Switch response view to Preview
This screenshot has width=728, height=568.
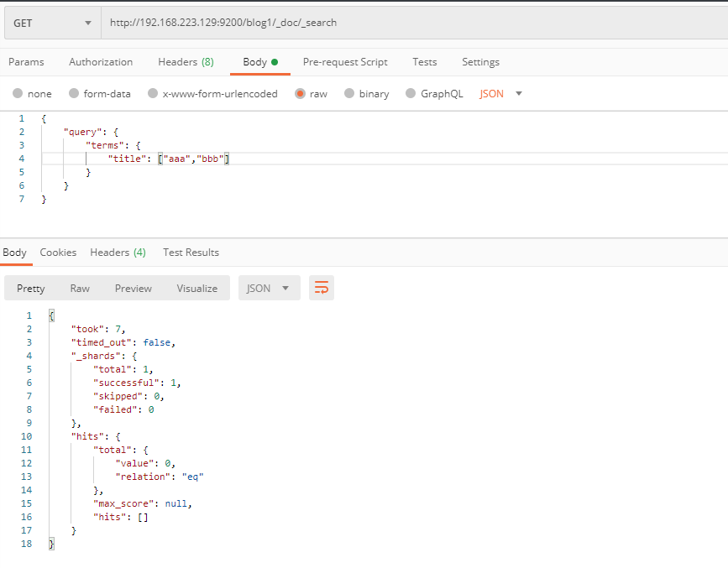pyautogui.click(x=134, y=288)
